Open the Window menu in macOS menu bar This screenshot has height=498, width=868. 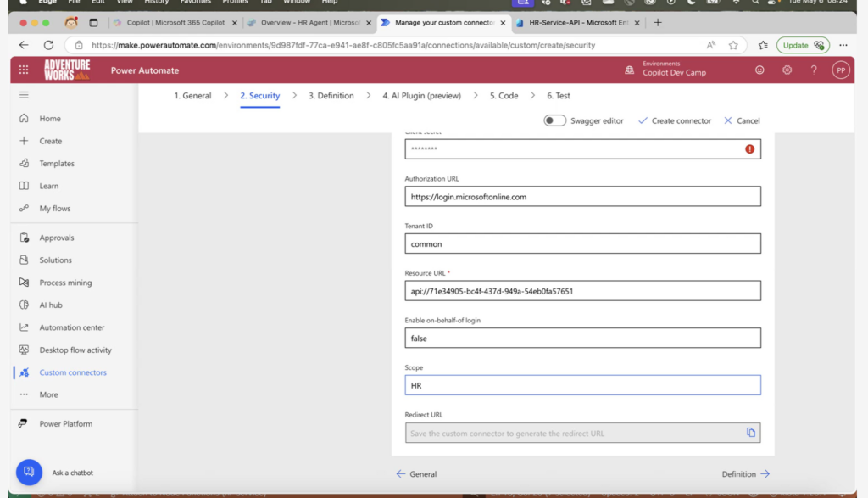297,3
